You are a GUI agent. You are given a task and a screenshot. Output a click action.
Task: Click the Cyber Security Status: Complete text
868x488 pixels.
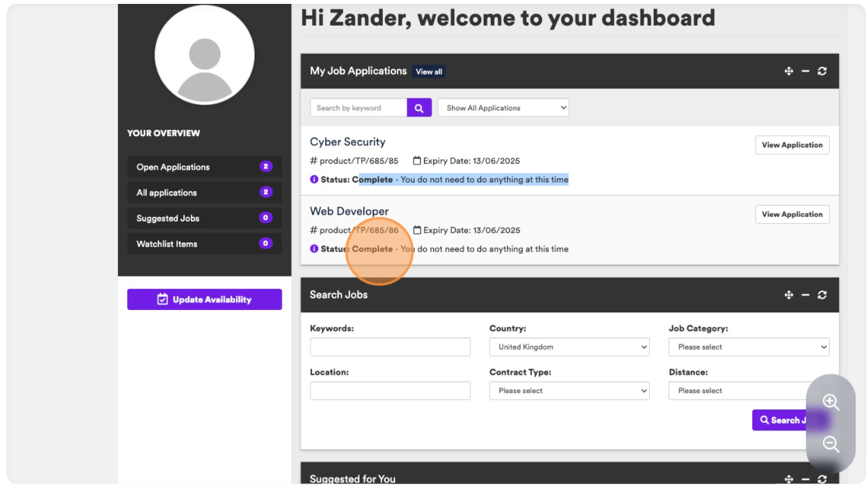coord(357,180)
